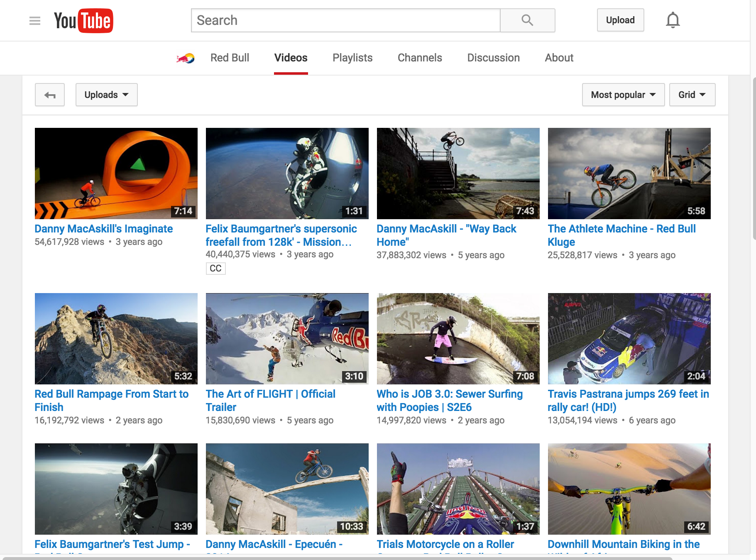Click 'Danny MacAskill - Way Back Home' title
The width and height of the screenshot is (756, 560).
click(446, 235)
